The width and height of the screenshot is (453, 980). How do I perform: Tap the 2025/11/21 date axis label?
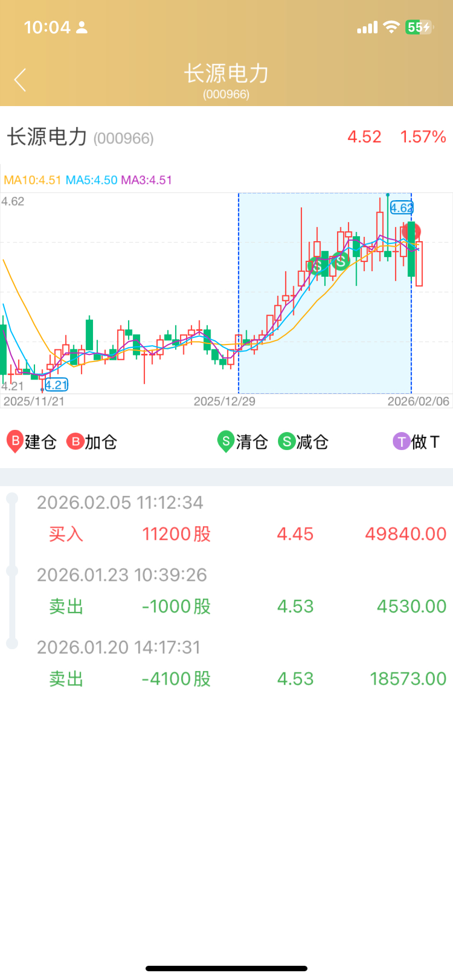[34, 401]
